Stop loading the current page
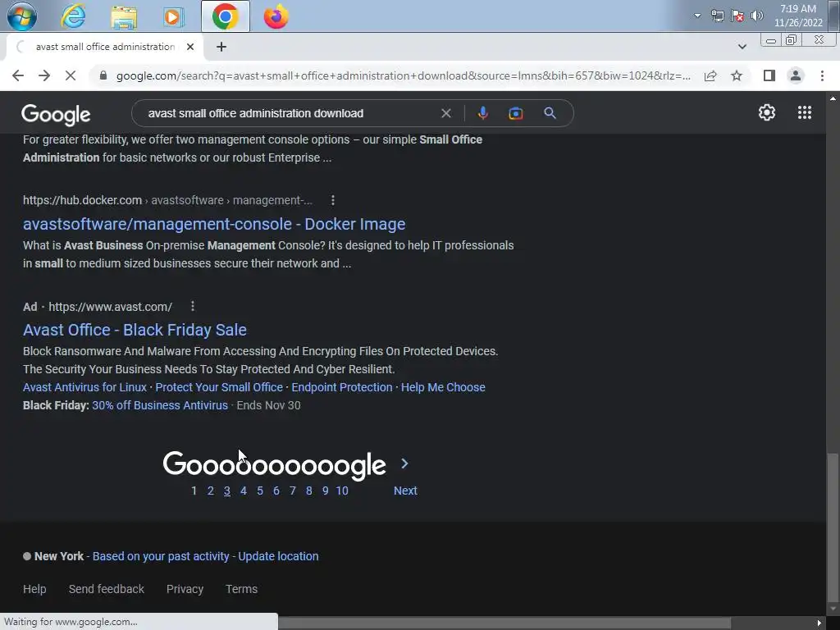The image size is (840, 630). [71, 75]
